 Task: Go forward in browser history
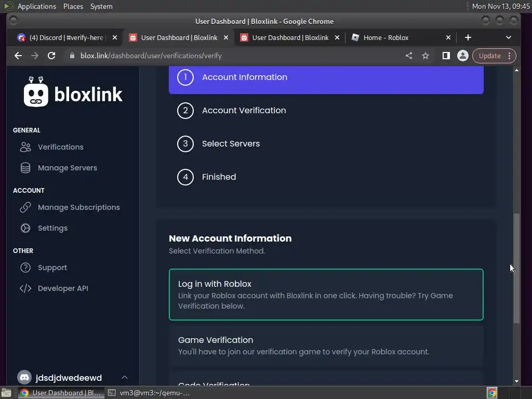35,56
